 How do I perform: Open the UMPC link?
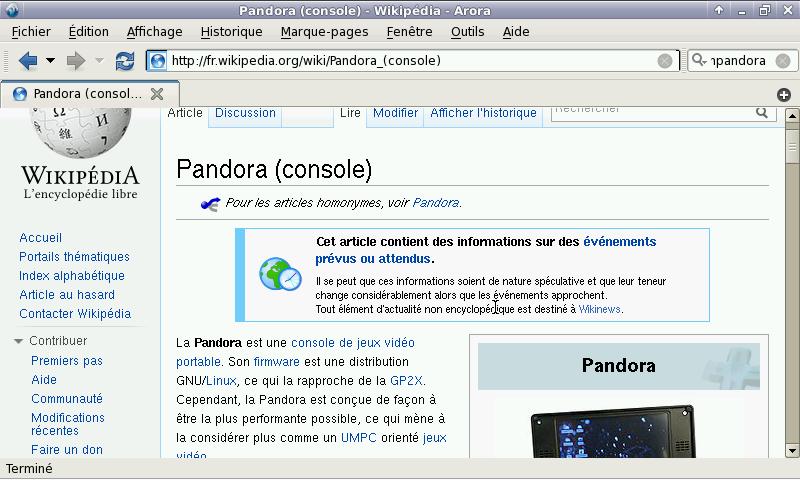pyautogui.click(x=359, y=438)
